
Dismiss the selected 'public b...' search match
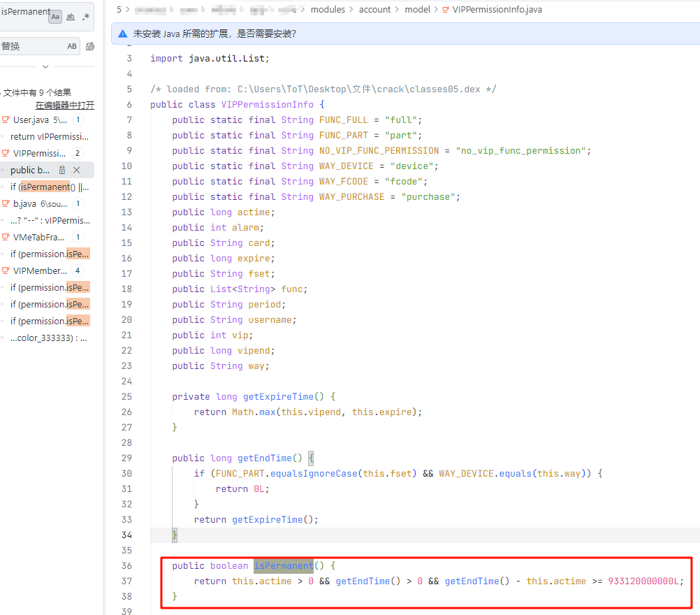point(77,170)
